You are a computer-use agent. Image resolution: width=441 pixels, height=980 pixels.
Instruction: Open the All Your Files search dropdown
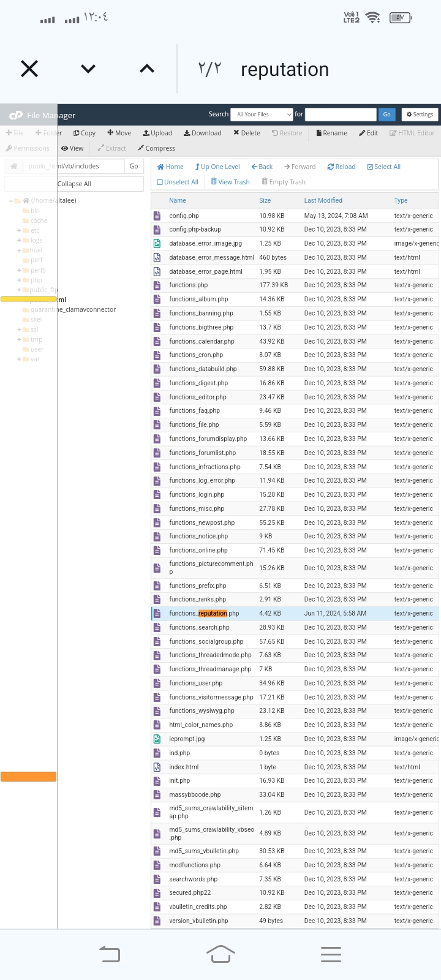tap(262, 115)
